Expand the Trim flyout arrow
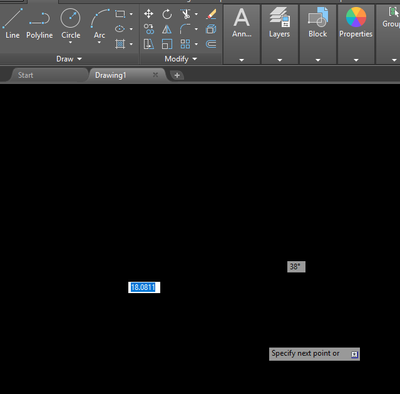 tap(196, 14)
